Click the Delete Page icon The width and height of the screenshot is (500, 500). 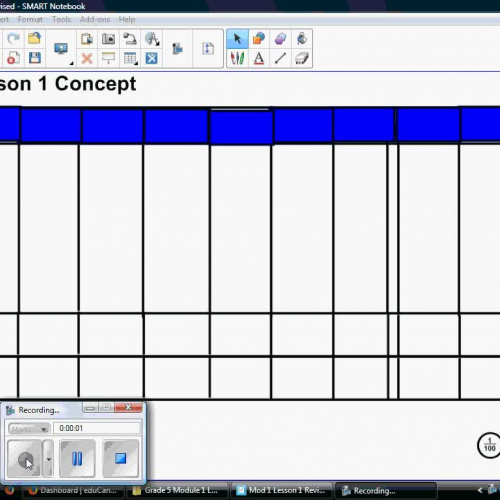tap(13, 58)
